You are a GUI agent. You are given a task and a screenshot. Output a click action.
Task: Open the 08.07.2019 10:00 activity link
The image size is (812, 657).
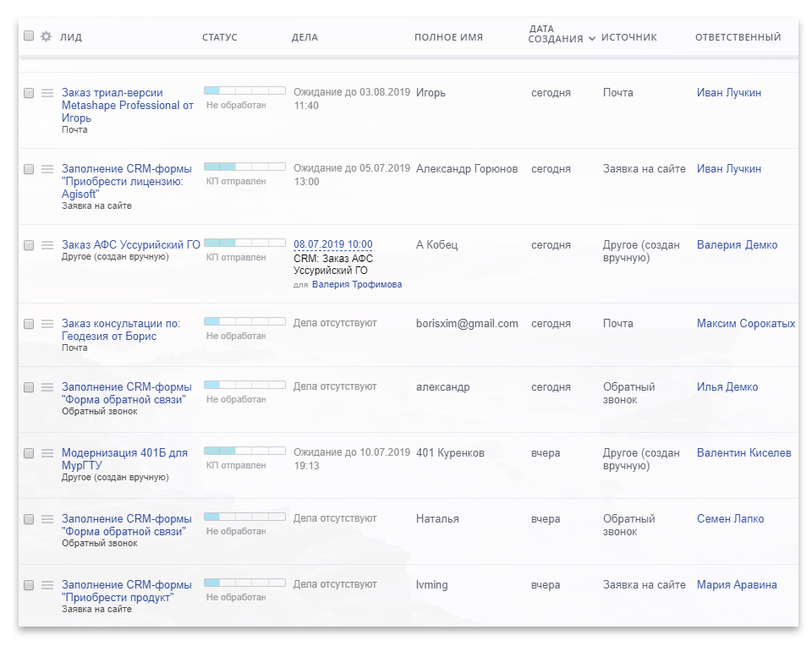coord(332,245)
